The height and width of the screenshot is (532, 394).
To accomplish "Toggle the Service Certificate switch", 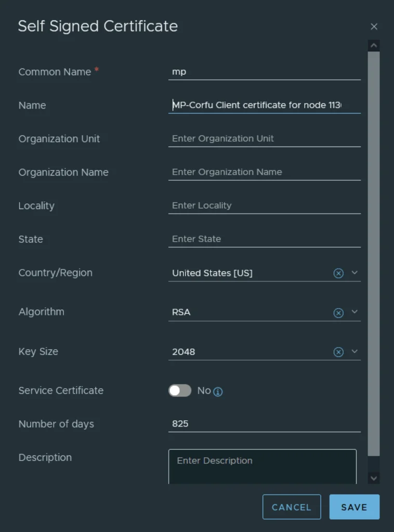I will click(x=180, y=391).
